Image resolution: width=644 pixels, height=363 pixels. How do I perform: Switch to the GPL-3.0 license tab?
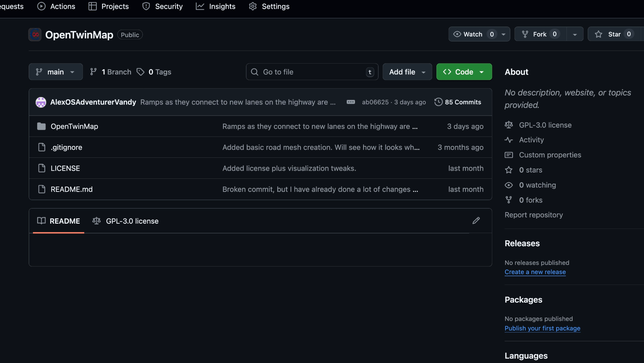[x=126, y=221]
